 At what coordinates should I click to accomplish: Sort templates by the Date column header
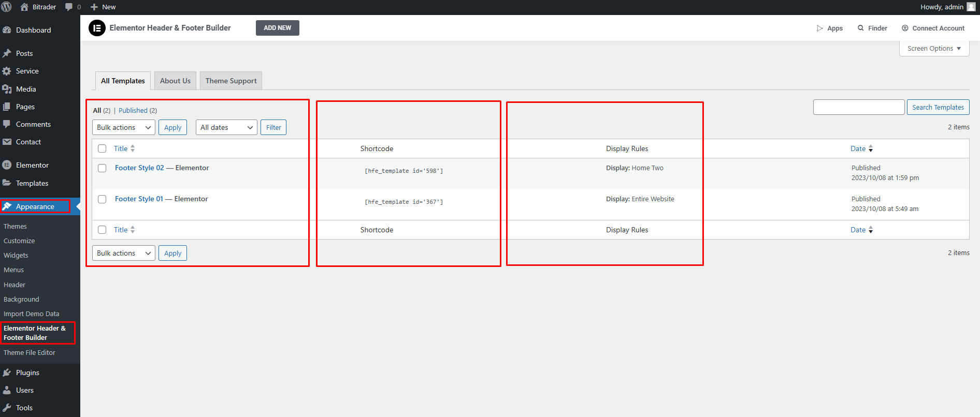(x=858, y=148)
